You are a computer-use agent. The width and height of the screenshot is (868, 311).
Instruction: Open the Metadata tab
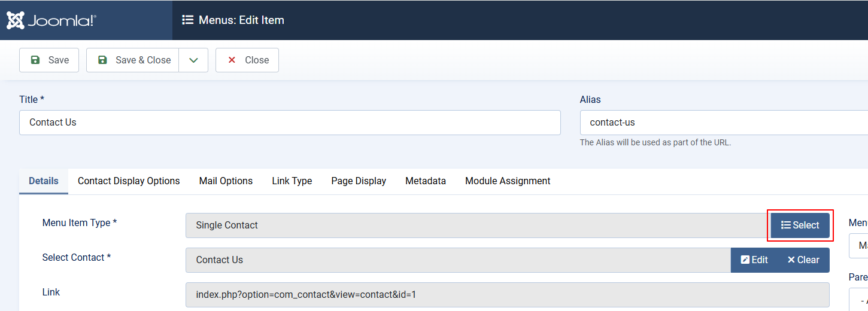point(426,181)
